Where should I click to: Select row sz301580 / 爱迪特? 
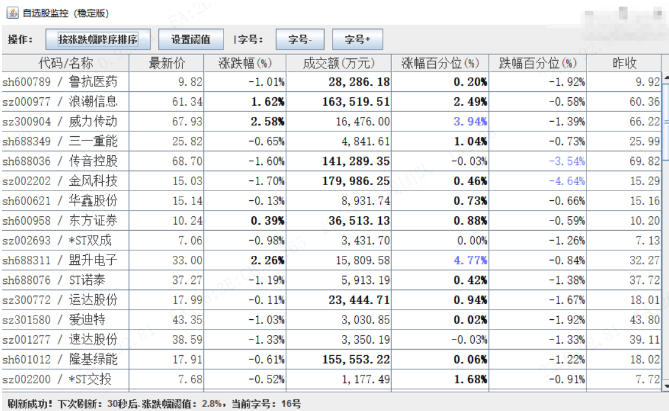(x=332, y=320)
